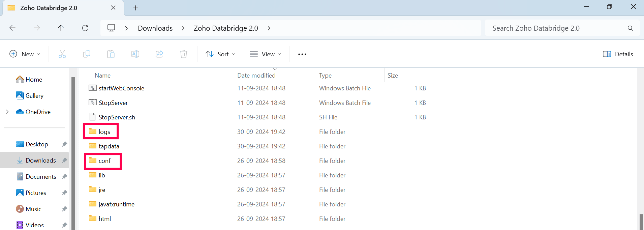
Task: Go back with the left arrow
Action: tap(12, 28)
